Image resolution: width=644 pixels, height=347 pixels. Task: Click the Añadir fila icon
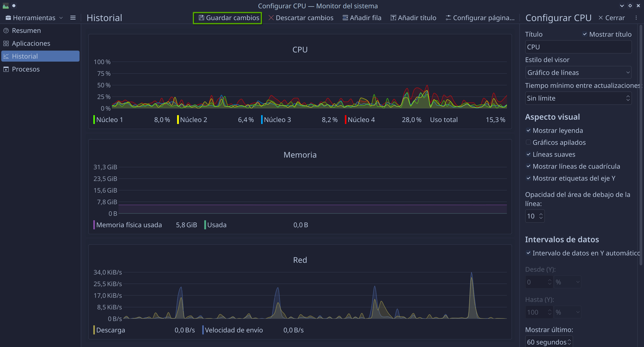[345, 18]
